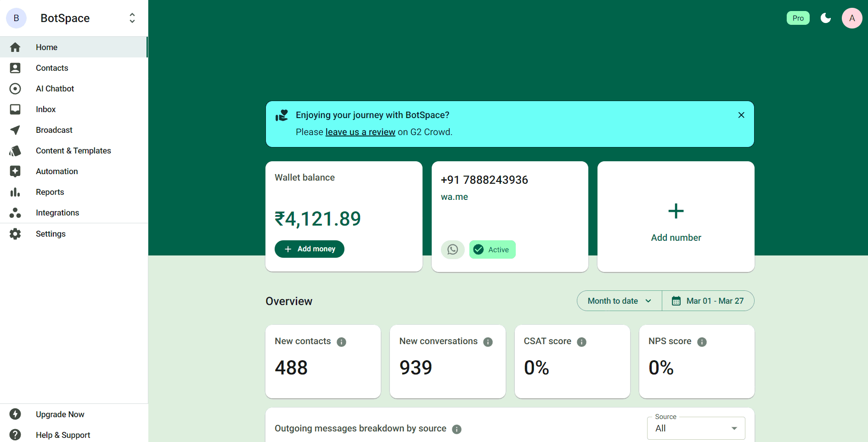Open the Source All dropdown
Viewport: 868px width, 442px height.
pos(696,428)
